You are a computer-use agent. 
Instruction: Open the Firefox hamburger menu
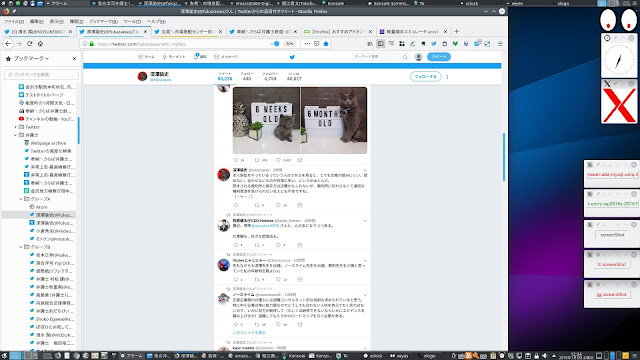(500, 44)
